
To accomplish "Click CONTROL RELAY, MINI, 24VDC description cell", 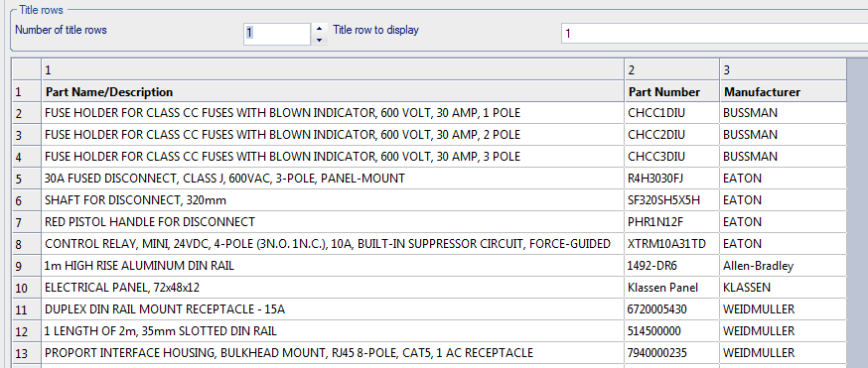I will click(332, 244).
